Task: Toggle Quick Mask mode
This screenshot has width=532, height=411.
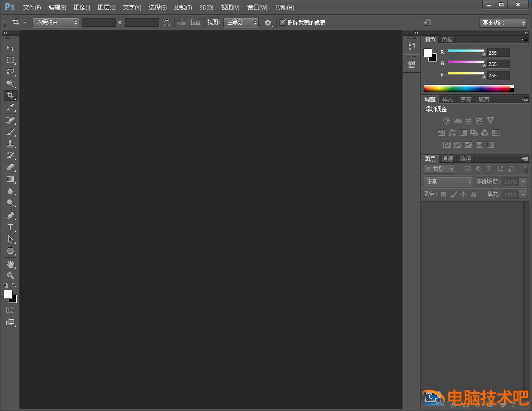Action: pyautogui.click(x=10, y=310)
